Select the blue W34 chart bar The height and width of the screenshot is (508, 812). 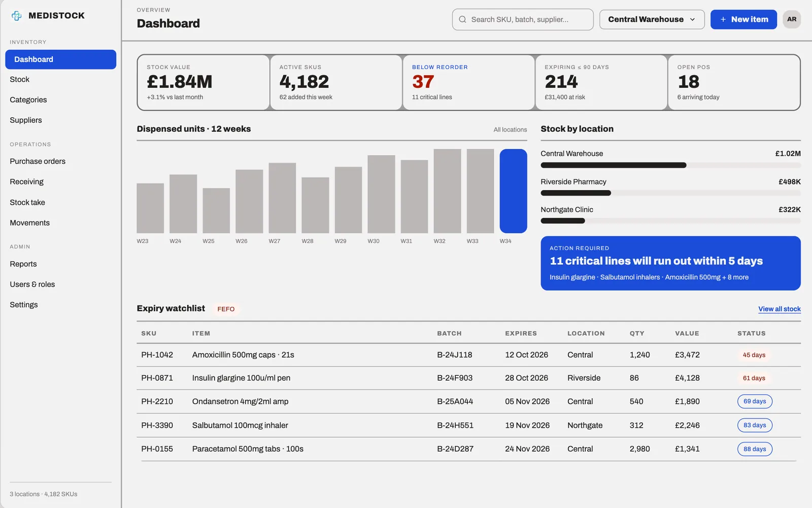pyautogui.click(x=513, y=191)
